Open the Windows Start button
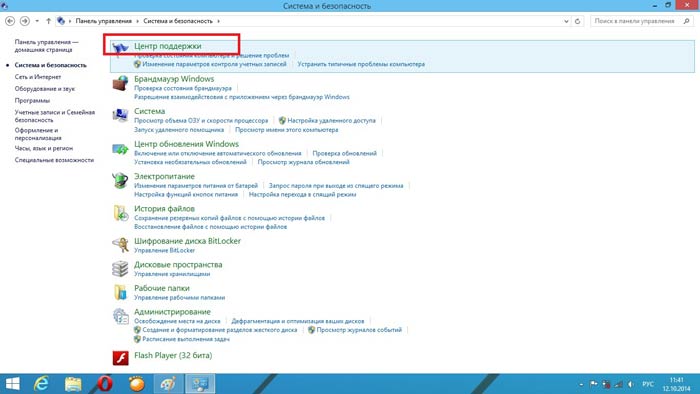Viewport: 700px width, 394px height. (12, 384)
